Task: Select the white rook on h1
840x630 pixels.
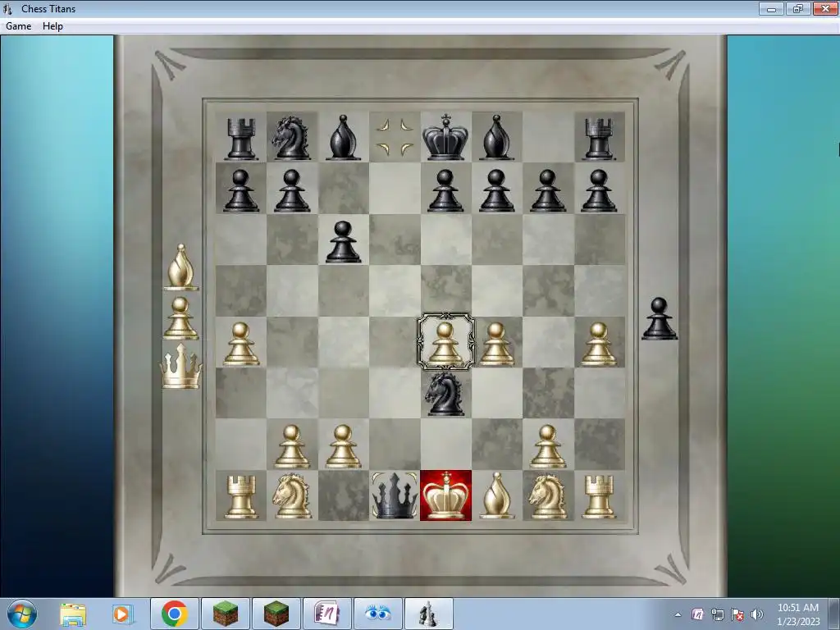Action: 598,497
